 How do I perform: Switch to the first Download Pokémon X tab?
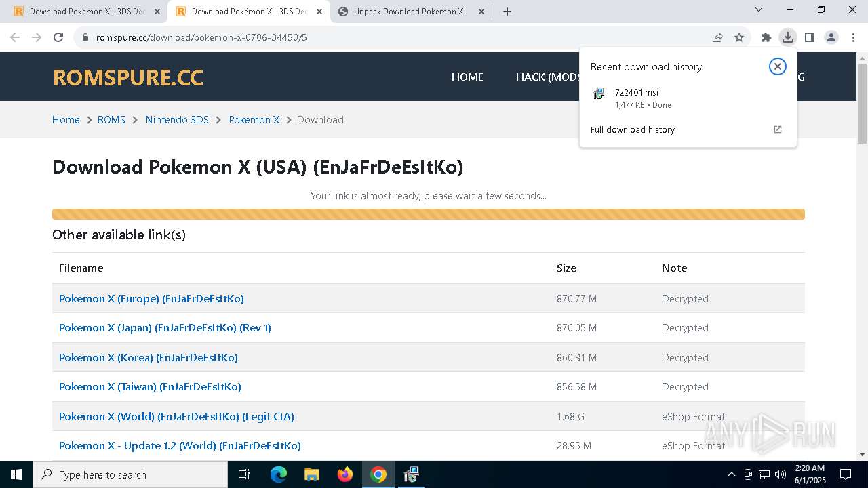87,12
